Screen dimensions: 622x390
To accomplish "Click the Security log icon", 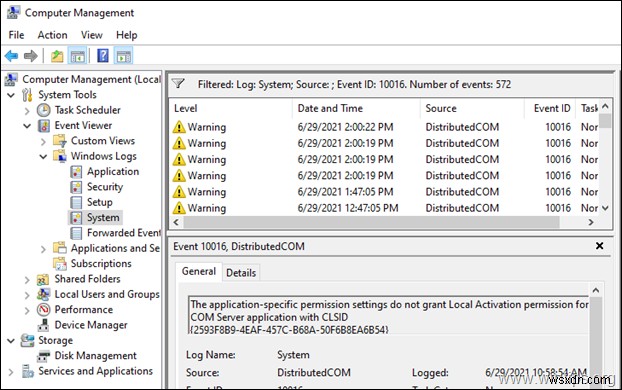I will (76, 187).
